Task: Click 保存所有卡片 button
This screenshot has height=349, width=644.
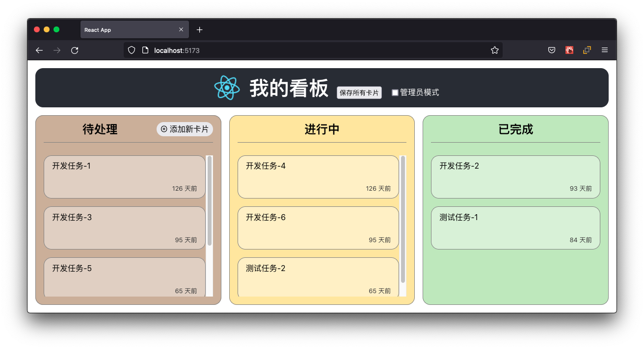Action: 359,93
